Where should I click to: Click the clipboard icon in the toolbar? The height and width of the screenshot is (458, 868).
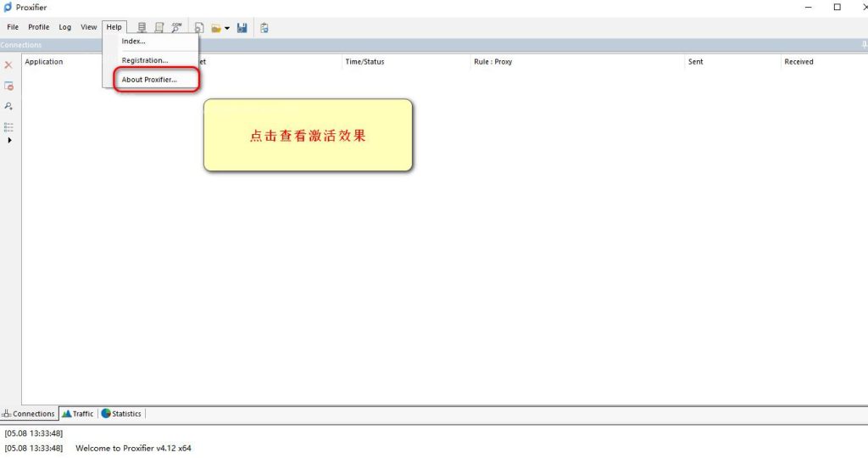264,28
